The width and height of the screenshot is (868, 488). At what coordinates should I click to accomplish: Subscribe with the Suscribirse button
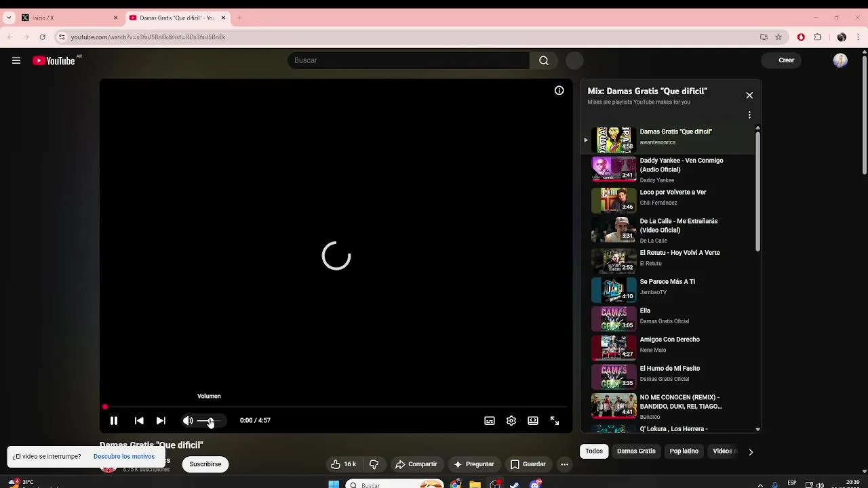[x=205, y=464]
